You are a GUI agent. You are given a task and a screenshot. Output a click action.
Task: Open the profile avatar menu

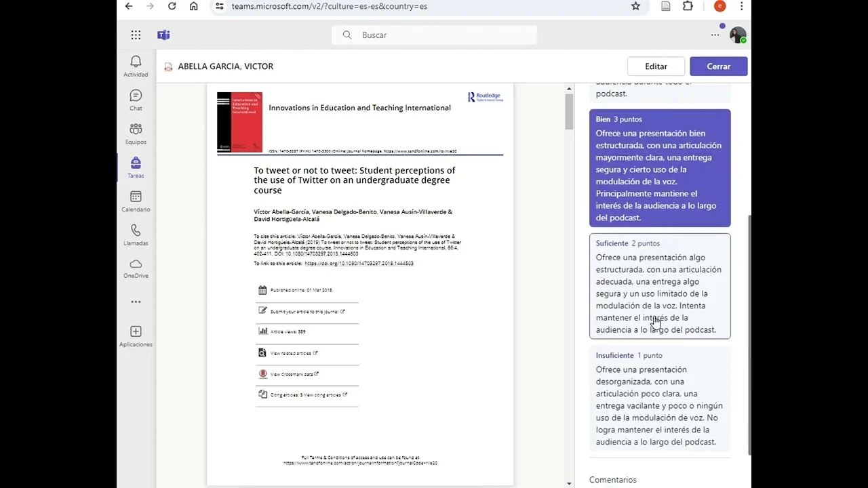(x=737, y=35)
